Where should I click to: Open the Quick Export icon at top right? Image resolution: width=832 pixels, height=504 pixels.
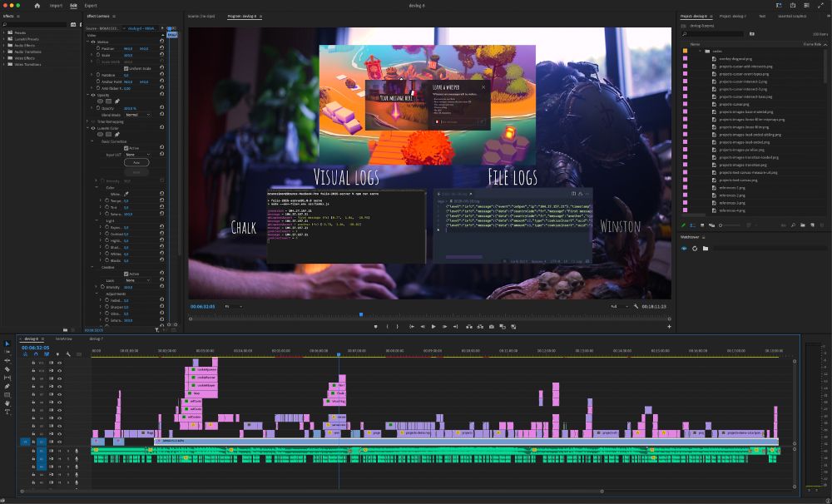tap(793, 5)
